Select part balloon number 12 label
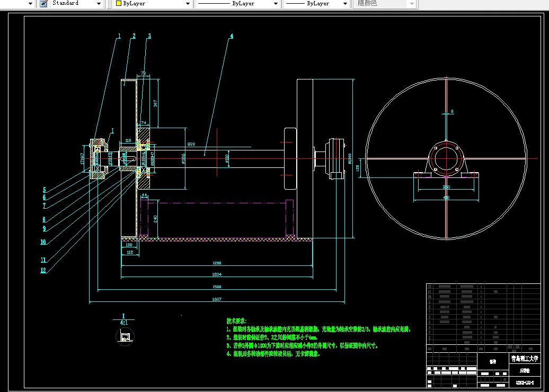 tap(43, 270)
